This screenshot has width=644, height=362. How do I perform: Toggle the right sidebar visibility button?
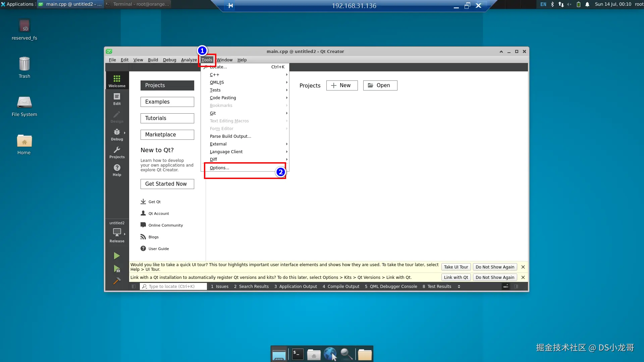(516, 287)
